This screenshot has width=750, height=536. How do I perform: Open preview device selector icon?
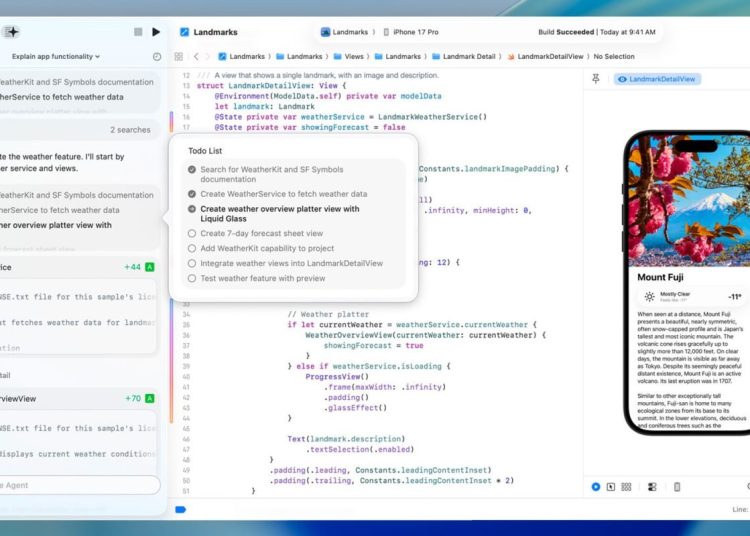click(x=677, y=487)
